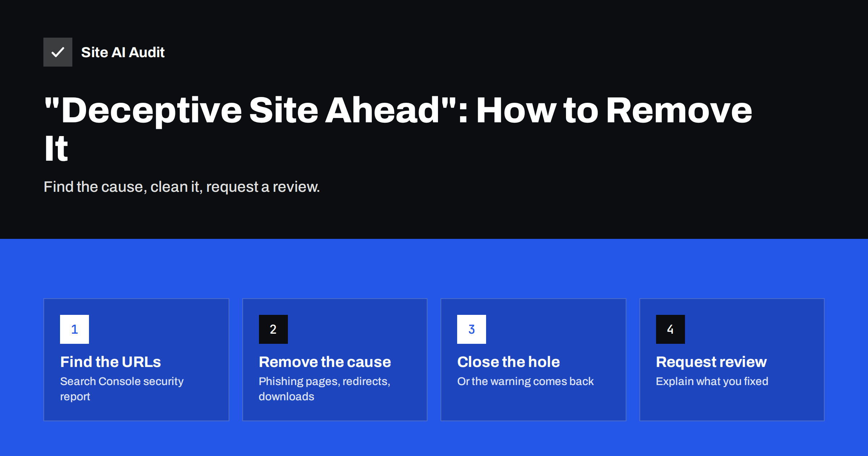The width and height of the screenshot is (868, 456).
Task: Select the "Request review" heading
Action: [x=711, y=362]
